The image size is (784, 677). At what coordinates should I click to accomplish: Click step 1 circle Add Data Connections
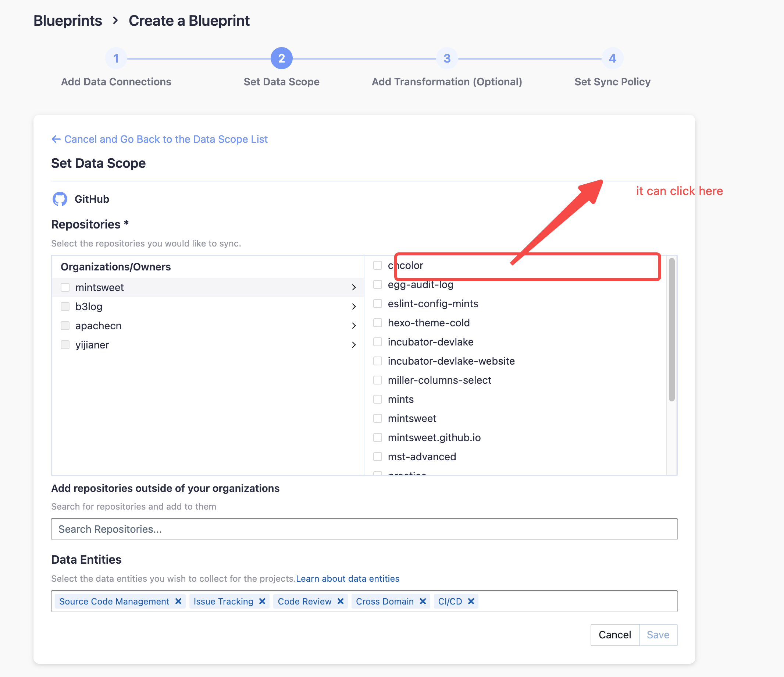point(116,58)
